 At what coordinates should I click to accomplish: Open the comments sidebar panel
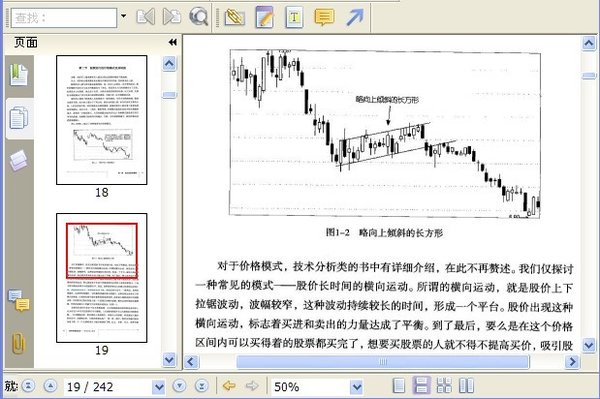tap(19, 300)
